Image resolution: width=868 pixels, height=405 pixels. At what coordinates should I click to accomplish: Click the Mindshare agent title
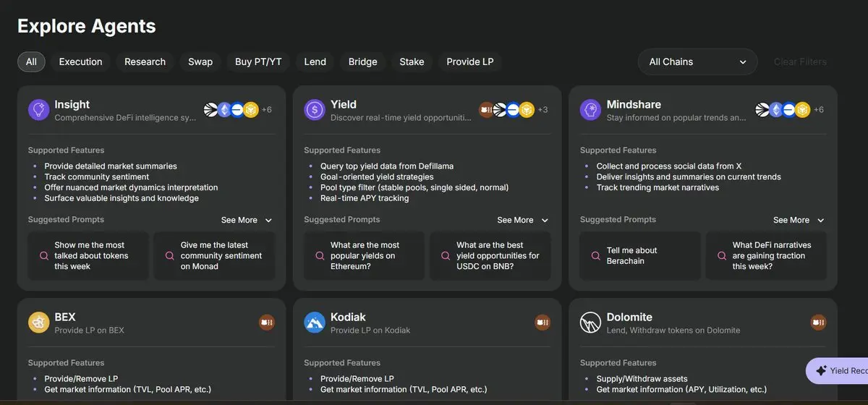pos(634,104)
